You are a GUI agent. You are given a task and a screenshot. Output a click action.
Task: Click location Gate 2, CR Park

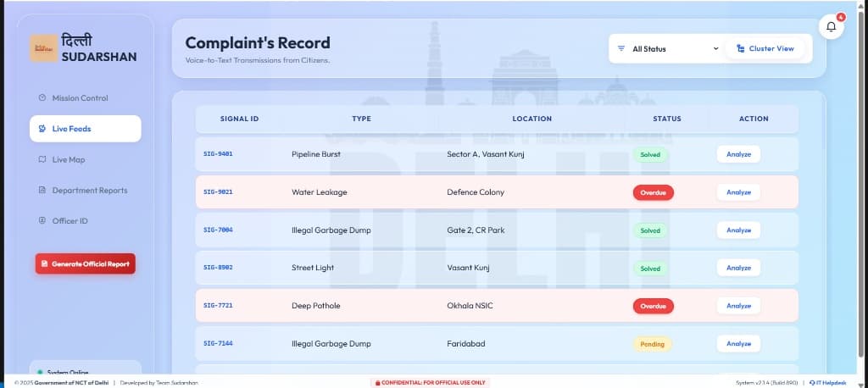pos(476,230)
